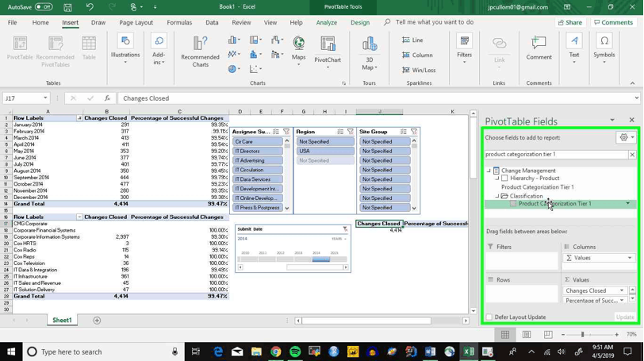Undo the last action
644x361 pixels.
tap(89, 7)
